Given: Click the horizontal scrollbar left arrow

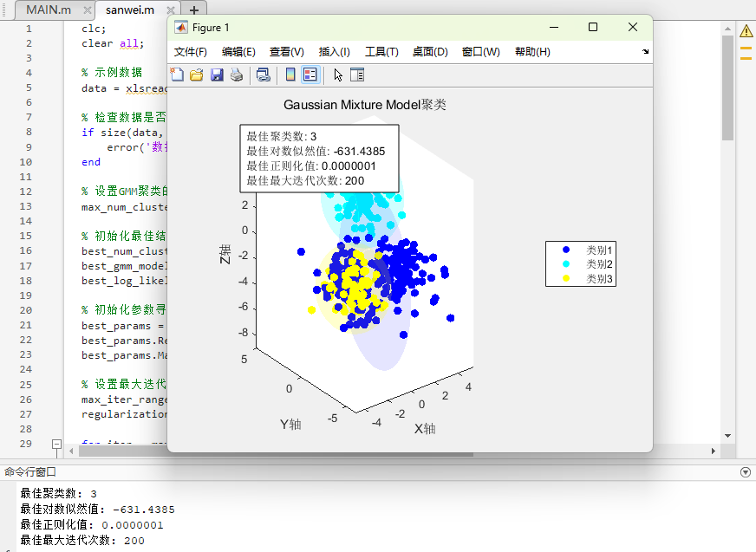Looking at the screenshot, I should pyautogui.click(x=71, y=451).
